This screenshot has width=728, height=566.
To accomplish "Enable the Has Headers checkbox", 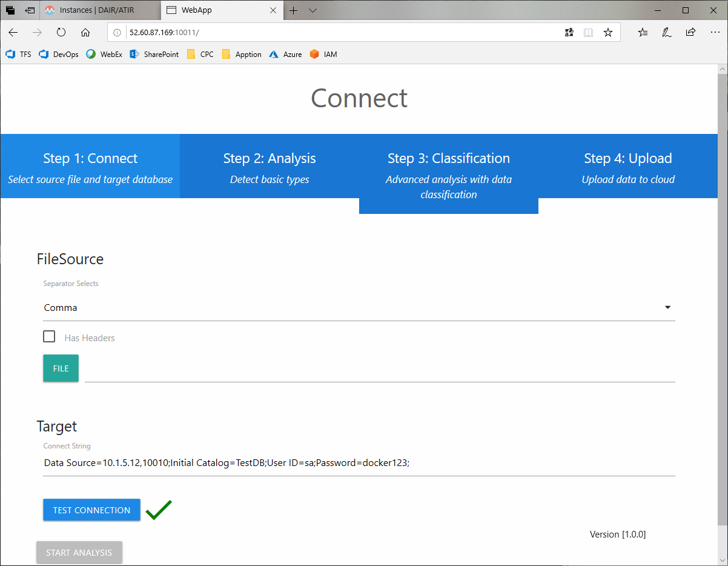I will click(50, 337).
